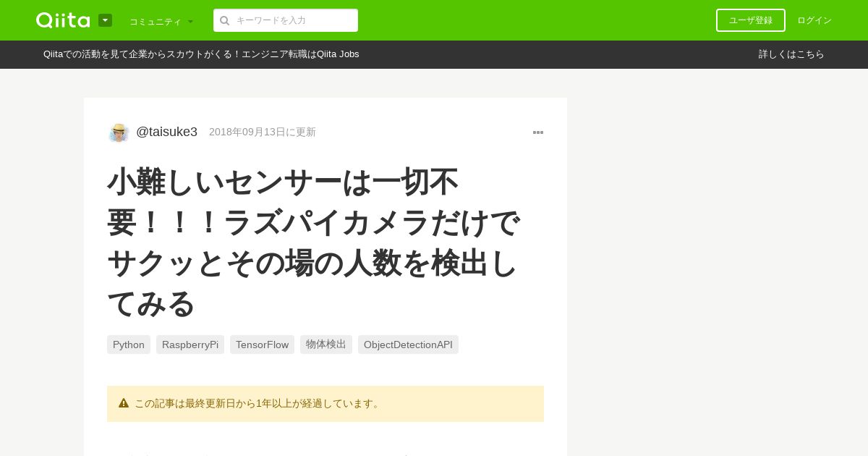Click the article title 小難しいセンサーは一切不要

tap(313, 242)
